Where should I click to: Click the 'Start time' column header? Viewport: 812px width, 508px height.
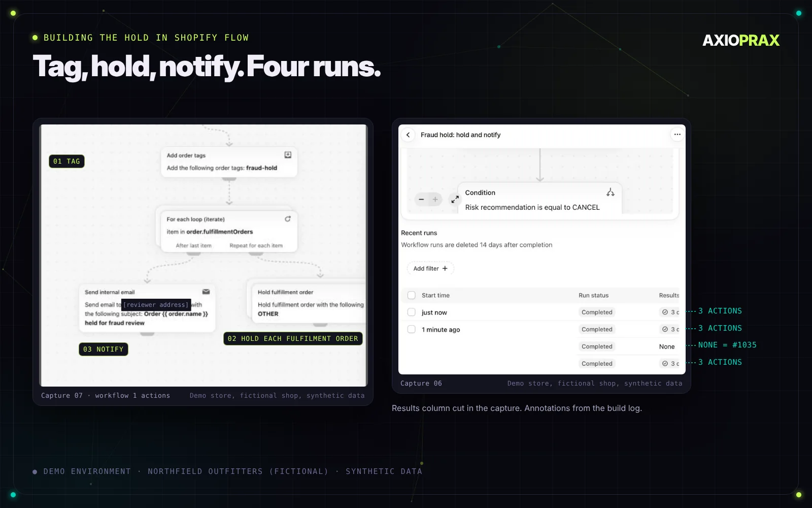point(435,295)
